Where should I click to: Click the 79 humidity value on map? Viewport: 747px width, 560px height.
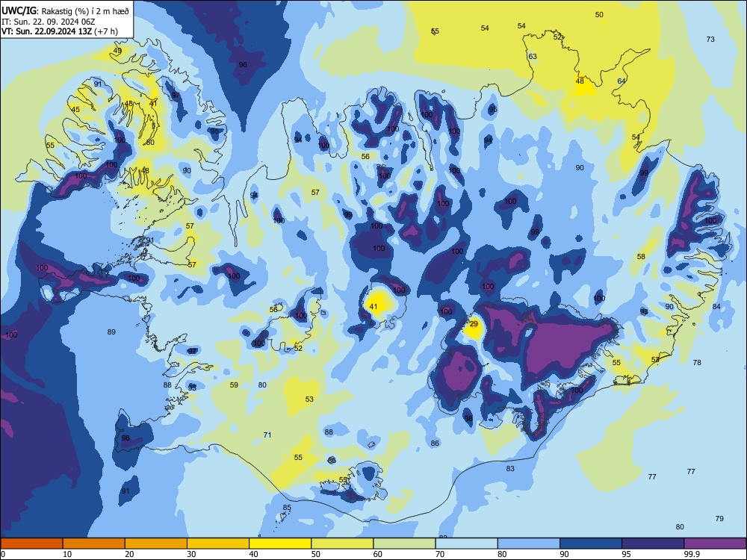click(x=719, y=519)
